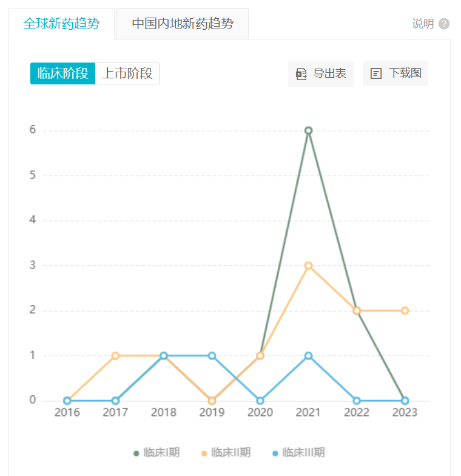Click the orange 2021 data point at 3

308,266
